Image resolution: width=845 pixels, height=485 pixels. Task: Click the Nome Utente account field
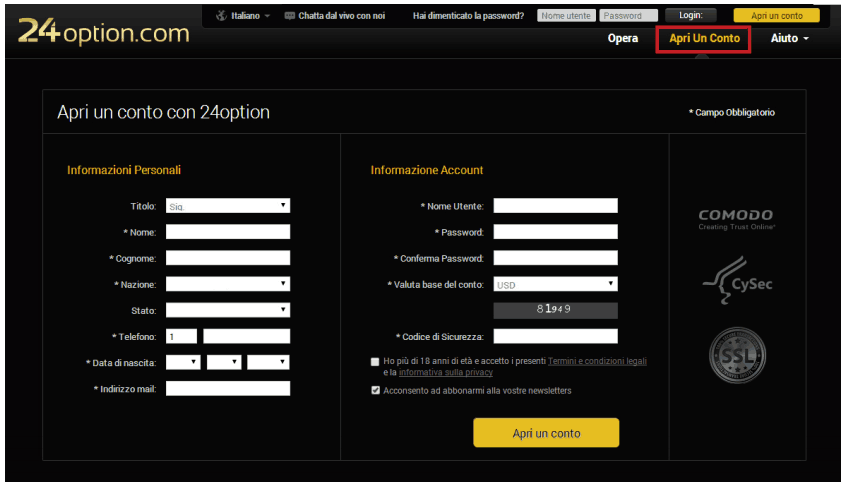click(x=556, y=205)
